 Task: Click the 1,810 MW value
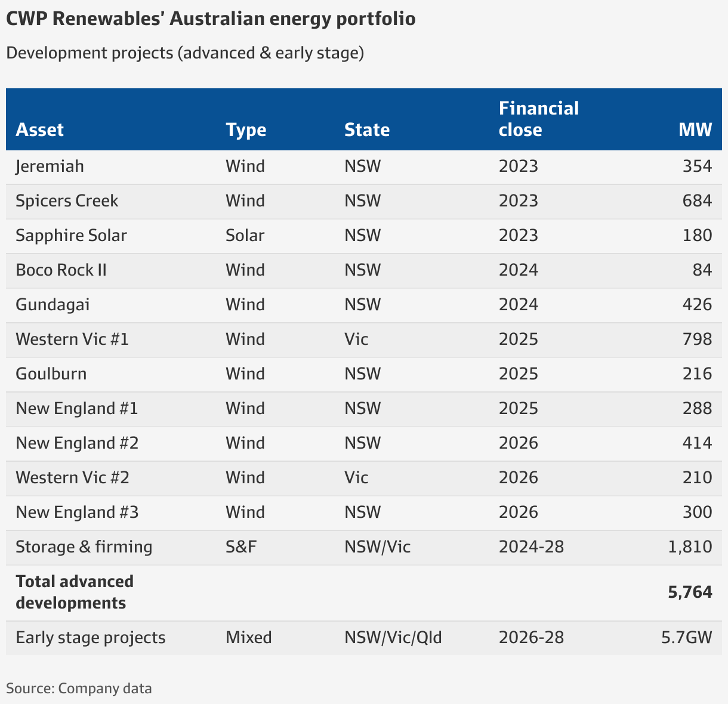coord(691,546)
